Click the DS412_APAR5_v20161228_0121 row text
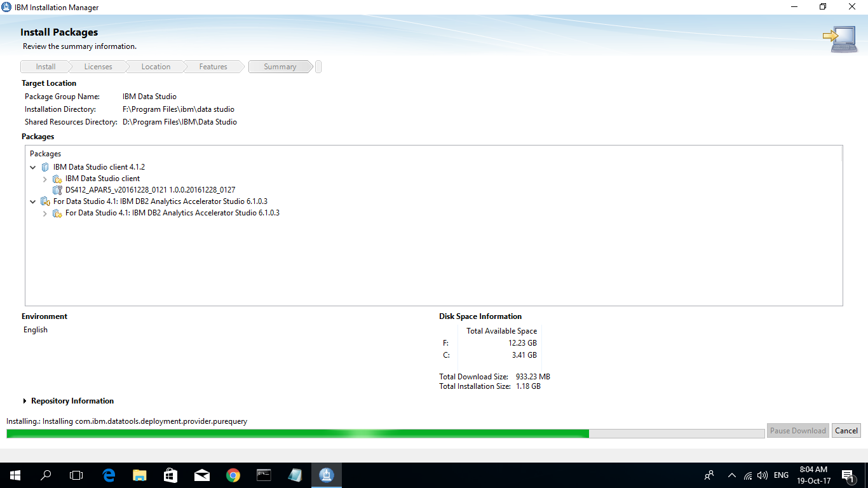 [151, 190]
